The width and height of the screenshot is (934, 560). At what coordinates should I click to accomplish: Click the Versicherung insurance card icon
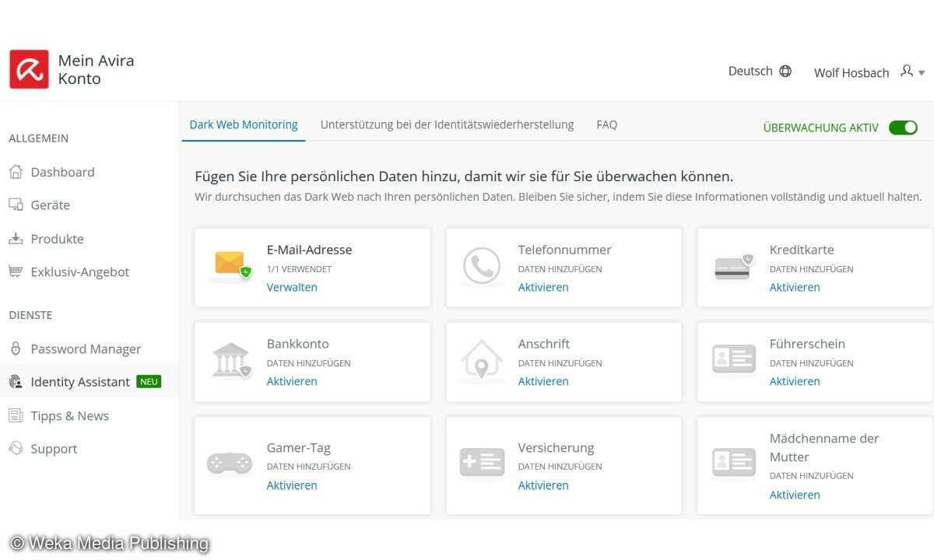[482, 463]
